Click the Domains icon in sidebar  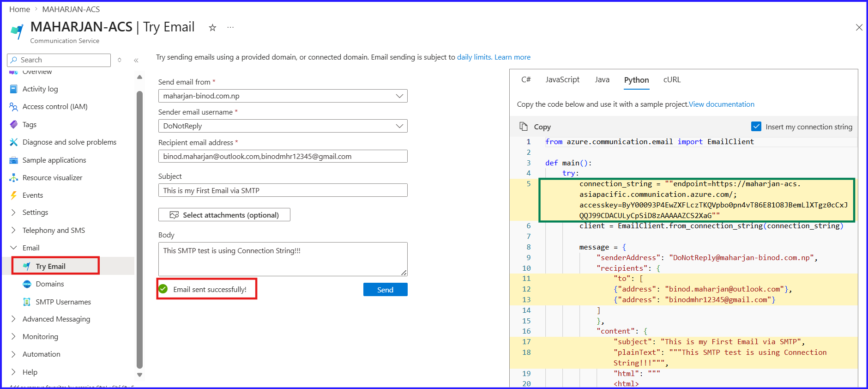[x=27, y=284]
